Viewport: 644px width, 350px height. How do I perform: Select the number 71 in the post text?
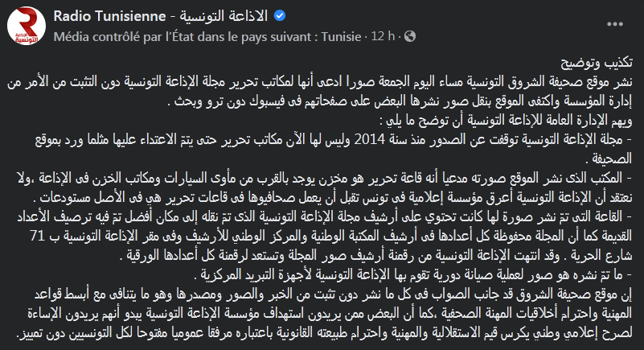[x=38, y=237]
